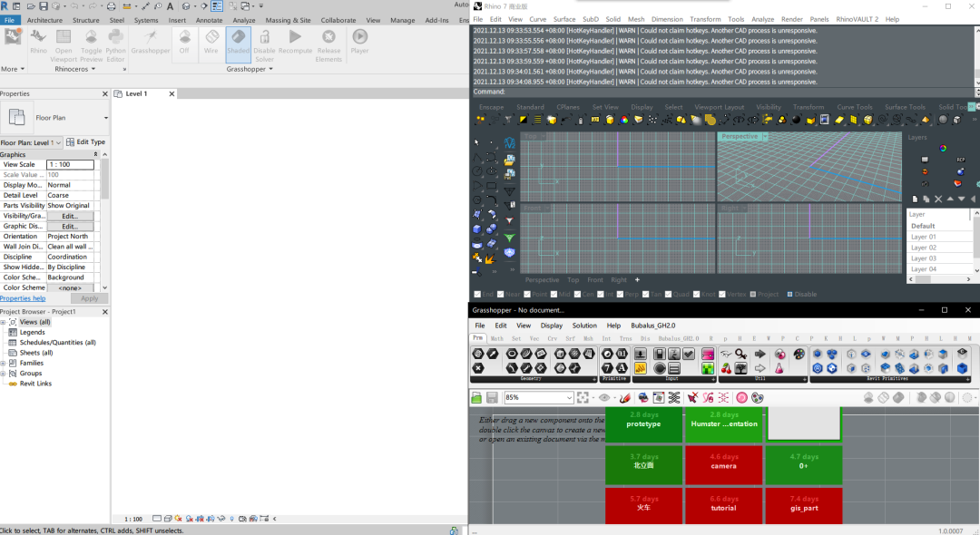Open the Massing & Site tab in Revit
The height and width of the screenshot is (535, 980).
[x=289, y=20]
